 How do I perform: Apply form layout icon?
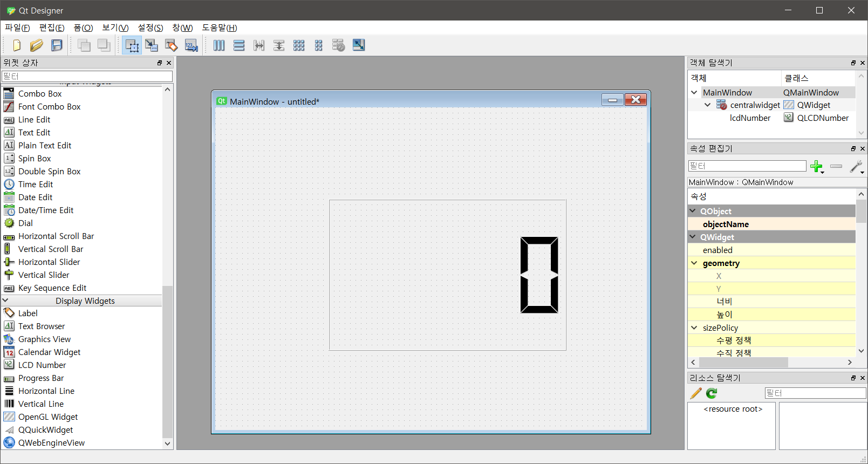click(x=319, y=45)
